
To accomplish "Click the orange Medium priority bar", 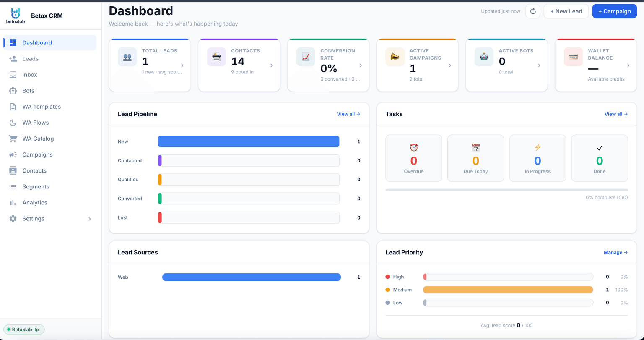I will click(x=508, y=290).
